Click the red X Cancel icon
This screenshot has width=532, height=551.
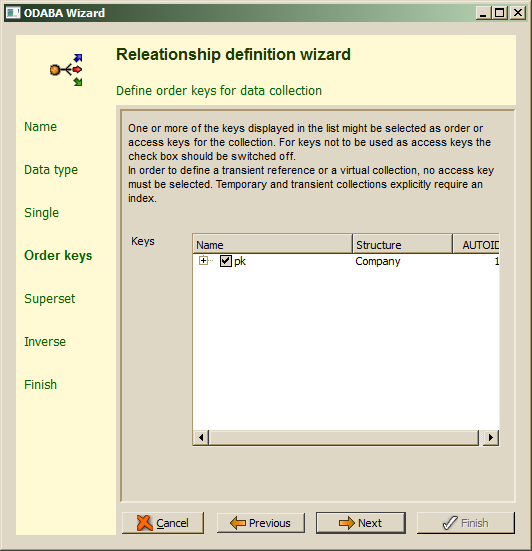click(144, 523)
